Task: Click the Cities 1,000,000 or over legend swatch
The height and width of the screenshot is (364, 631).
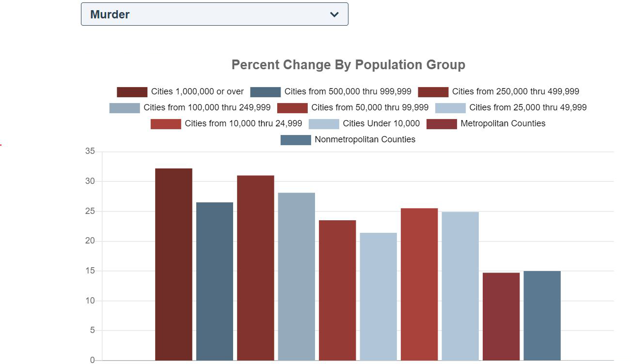Action: coord(132,92)
